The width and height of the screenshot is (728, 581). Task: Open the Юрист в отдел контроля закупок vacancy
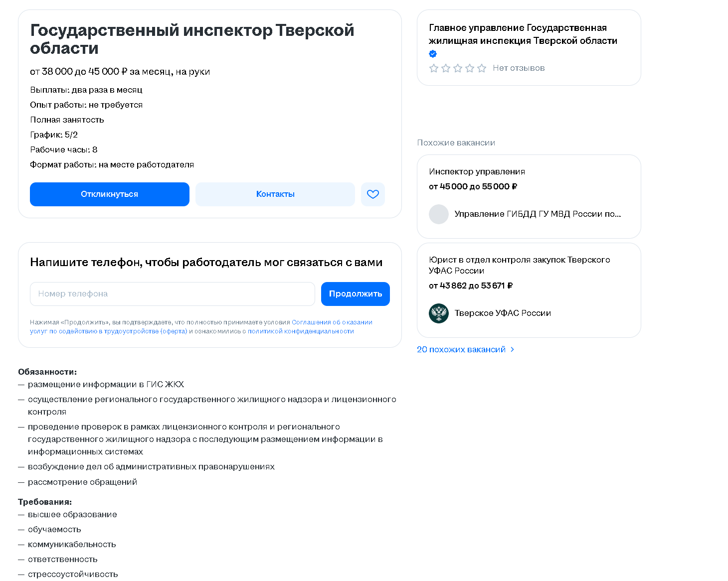[519, 265]
